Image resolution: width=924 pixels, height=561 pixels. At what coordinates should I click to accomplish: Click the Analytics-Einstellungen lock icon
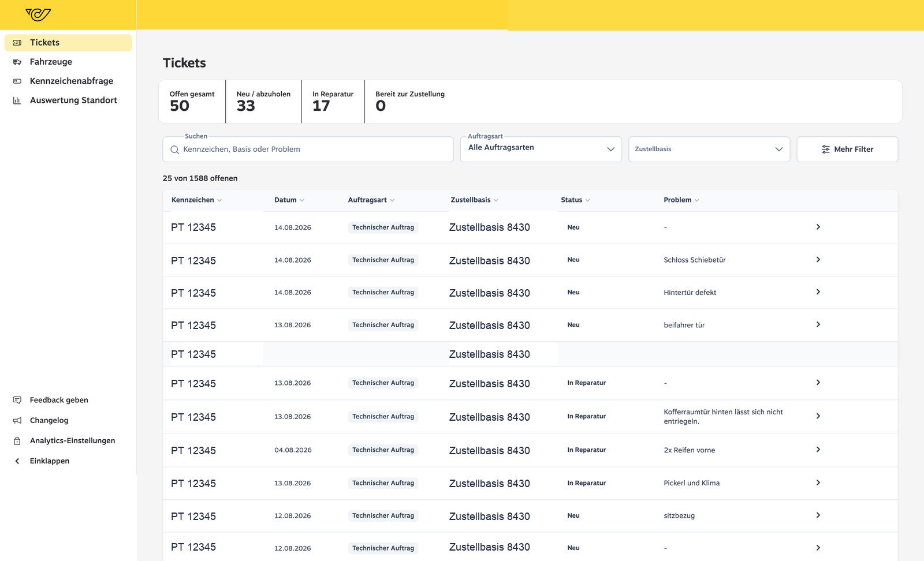[x=17, y=440]
